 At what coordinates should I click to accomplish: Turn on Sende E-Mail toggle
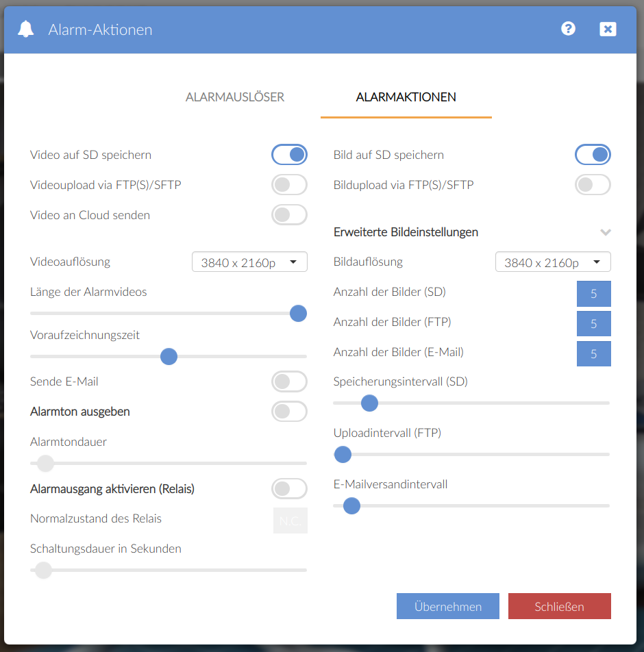(x=289, y=381)
